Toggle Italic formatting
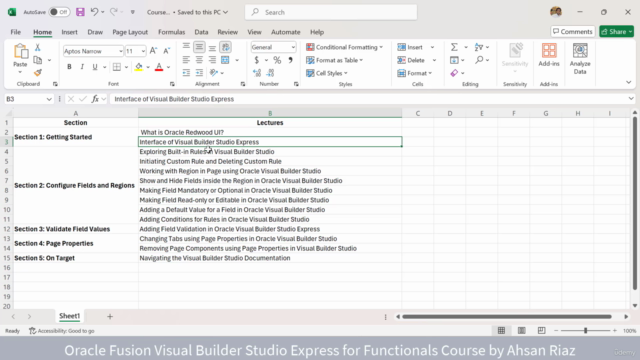640x360 pixels. click(82, 67)
